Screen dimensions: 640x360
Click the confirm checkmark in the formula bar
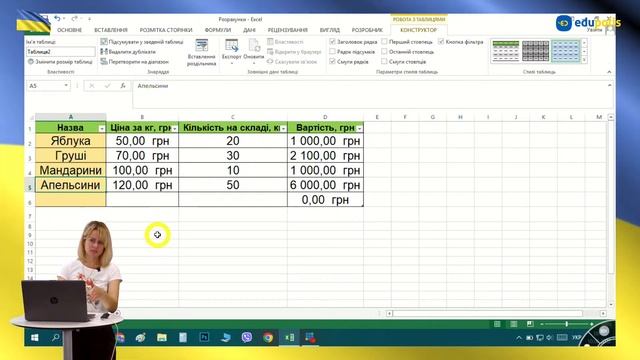click(107, 86)
